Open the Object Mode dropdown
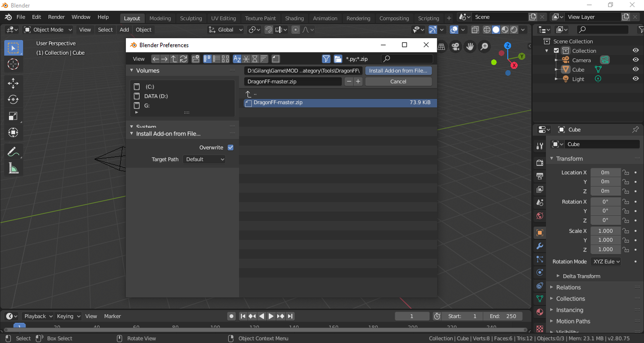644x343 pixels. 48,30
